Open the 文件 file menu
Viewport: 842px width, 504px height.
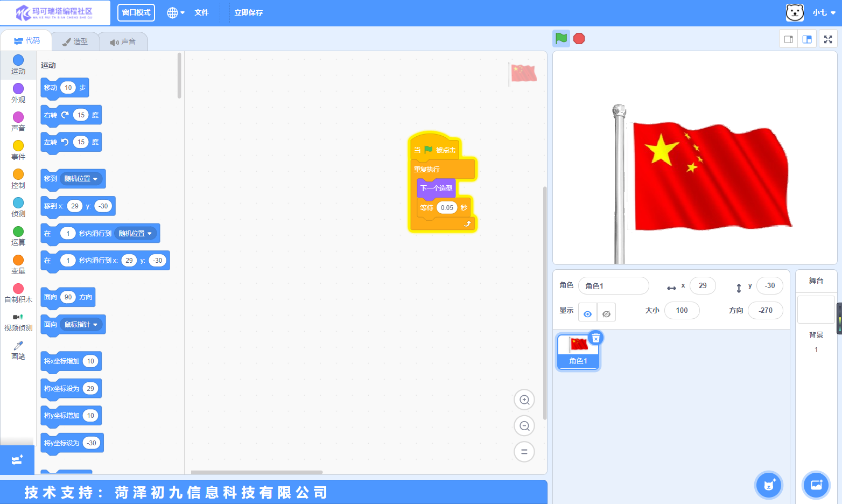pos(201,12)
